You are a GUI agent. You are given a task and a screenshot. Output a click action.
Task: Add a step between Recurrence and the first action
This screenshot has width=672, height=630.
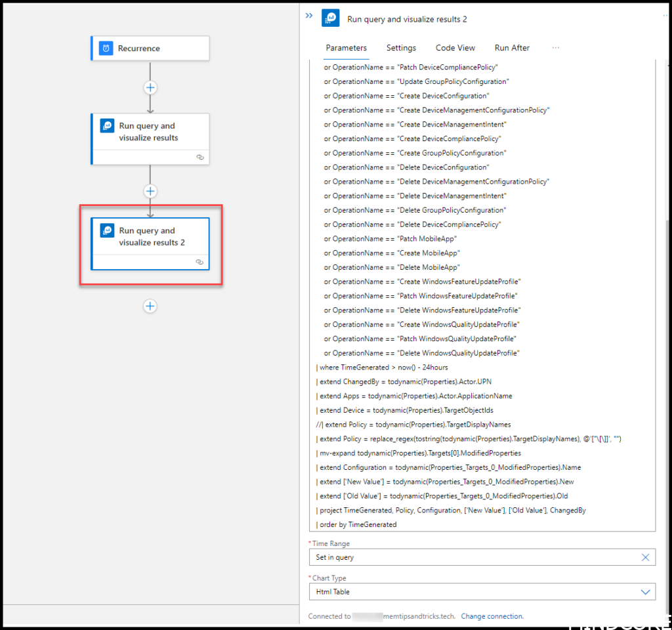[150, 87]
